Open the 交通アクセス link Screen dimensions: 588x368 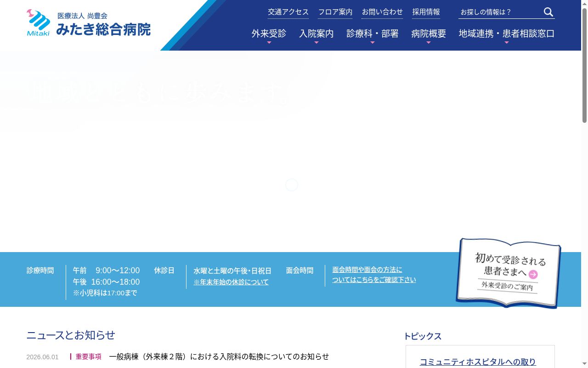coord(288,12)
